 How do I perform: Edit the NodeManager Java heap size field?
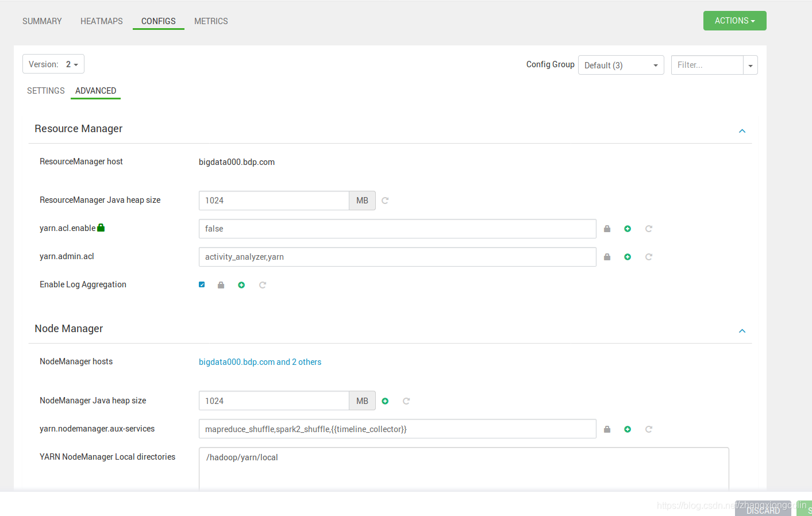274,401
